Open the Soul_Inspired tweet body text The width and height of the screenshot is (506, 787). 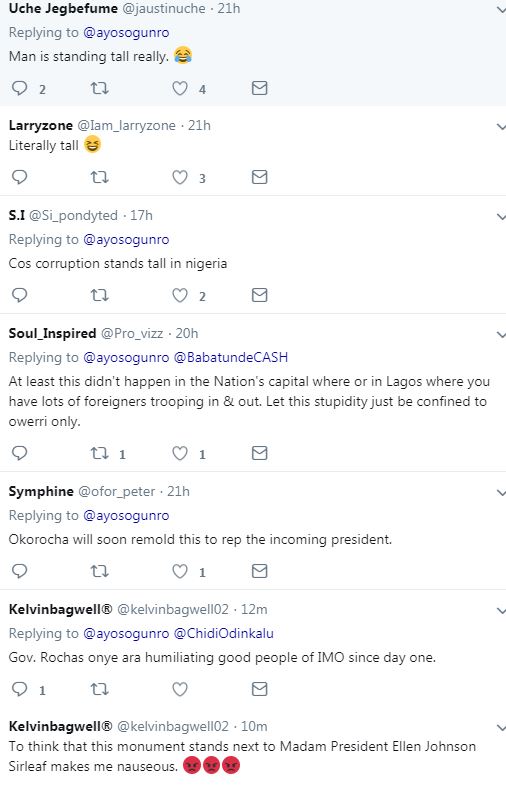(x=248, y=402)
